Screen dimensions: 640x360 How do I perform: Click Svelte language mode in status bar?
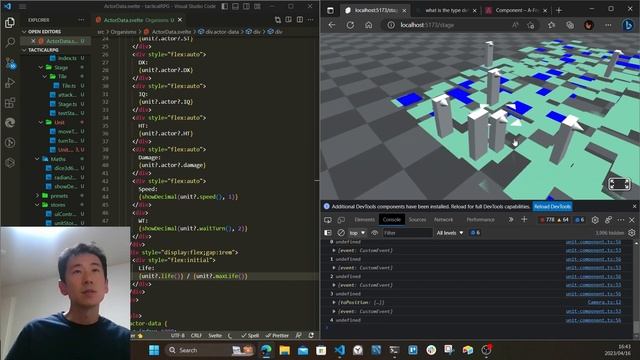pyautogui.click(x=215, y=336)
